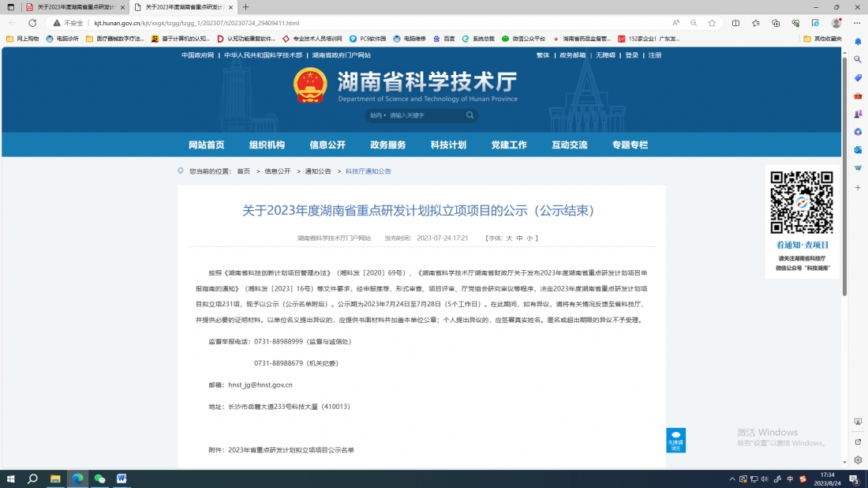
Task: Open the browser zoom magnifier icon
Action: click(694, 23)
